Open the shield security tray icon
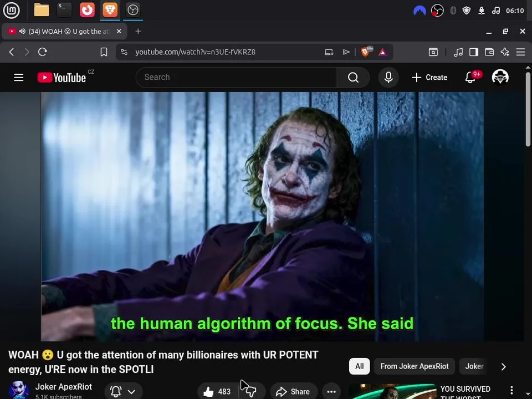Viewport: 532px width, 399px height. click(x=467, y=11)
